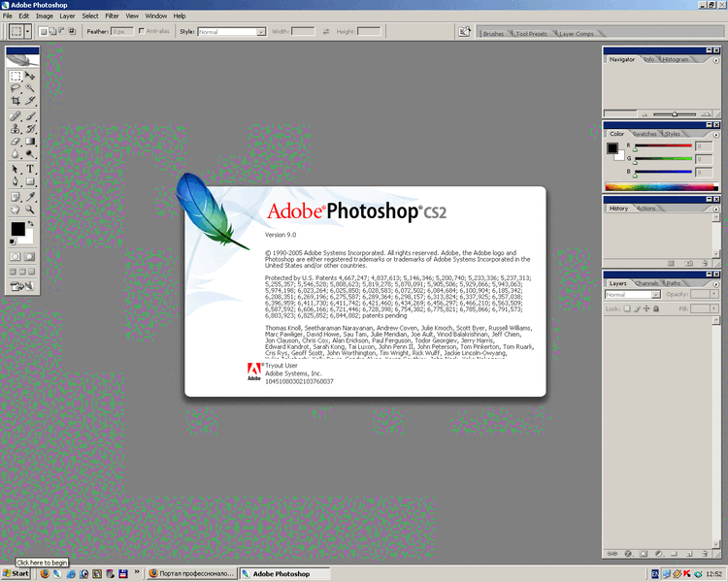
Task: Choose the Crop tool
Action: (16, 101)
